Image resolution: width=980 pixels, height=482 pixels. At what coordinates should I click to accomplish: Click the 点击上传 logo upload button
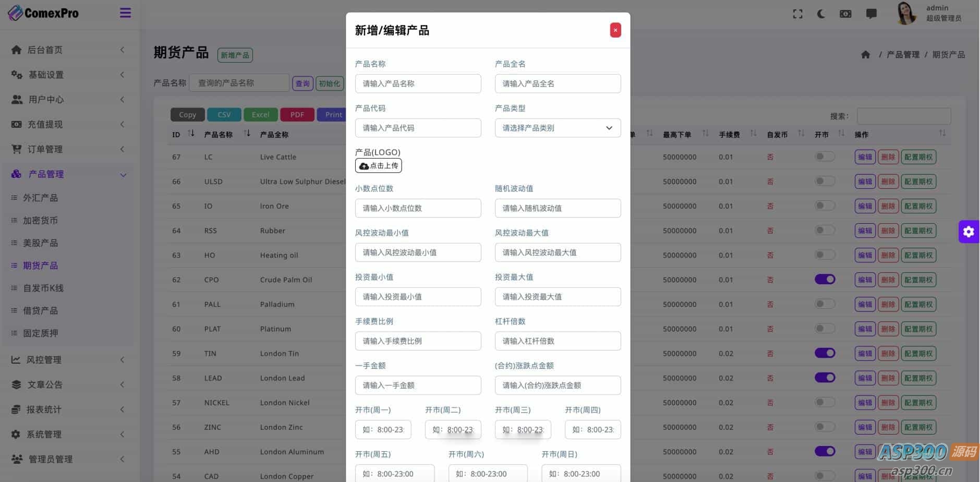(379, 166)
